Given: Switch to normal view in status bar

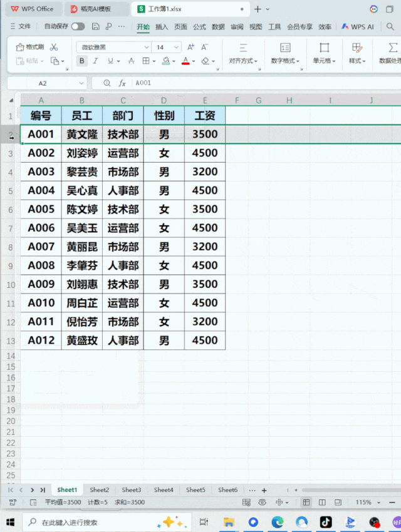Looking at the screenshot, I should [x=306, y=502].
